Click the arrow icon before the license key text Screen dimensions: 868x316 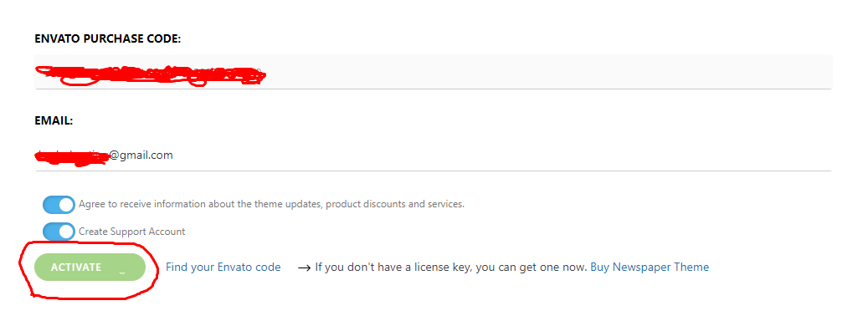[x=304, y=268]
